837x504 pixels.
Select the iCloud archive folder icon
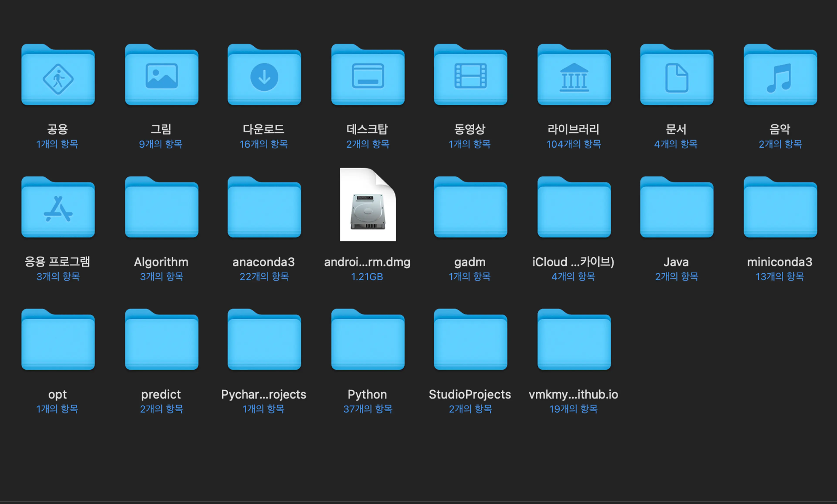click(x=574, y=207)
